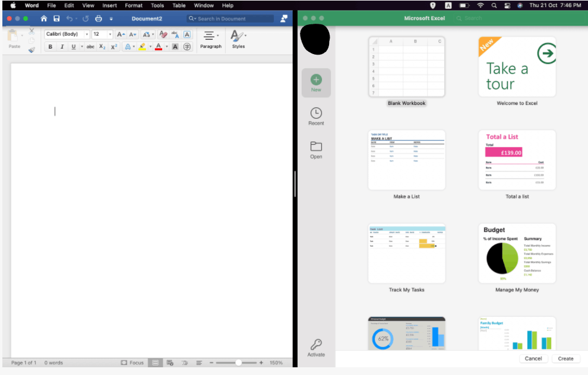
Task: Expand the highlight color dropdown arrow
Action: [150, 47]
